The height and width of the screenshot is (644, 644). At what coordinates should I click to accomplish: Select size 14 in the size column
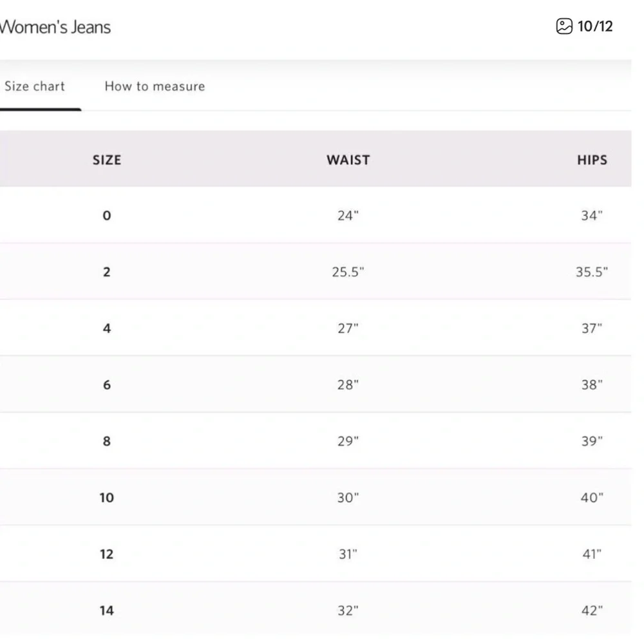107,611
